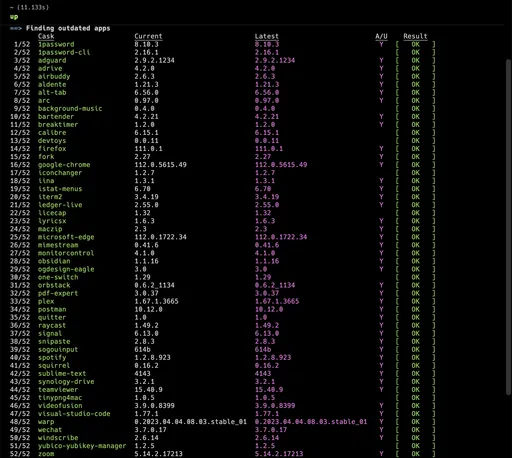Click the vertical scrollbar on the right
Image resolution: width=512 pixels, height=458 pixels.
point(508,227)
